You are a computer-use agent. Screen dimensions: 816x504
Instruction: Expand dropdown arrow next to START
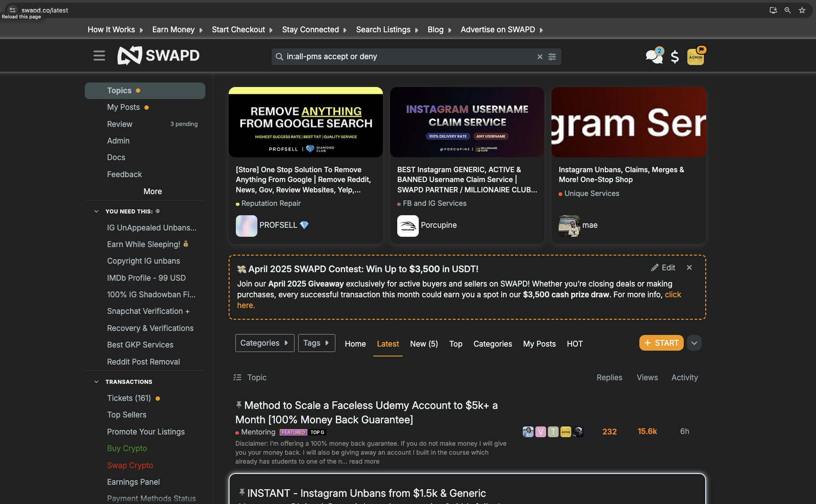click(694, 343)
